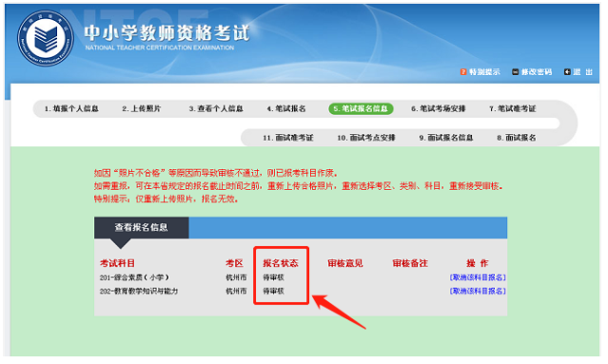Go to step 9 面试报名信息
The image size is (608, 364).
(446, 138)
